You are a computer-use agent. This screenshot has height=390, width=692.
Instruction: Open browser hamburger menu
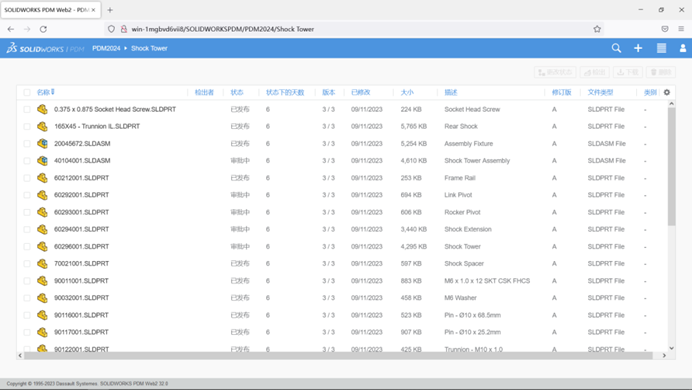coord(681,29)
